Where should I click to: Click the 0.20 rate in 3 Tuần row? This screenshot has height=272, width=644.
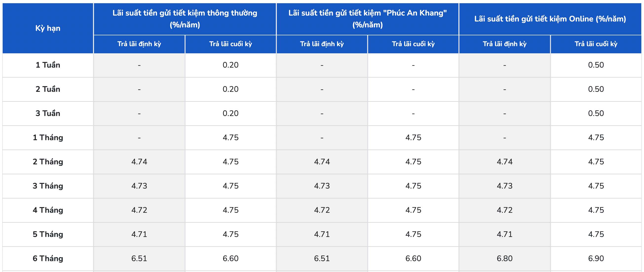pos(230,113)
